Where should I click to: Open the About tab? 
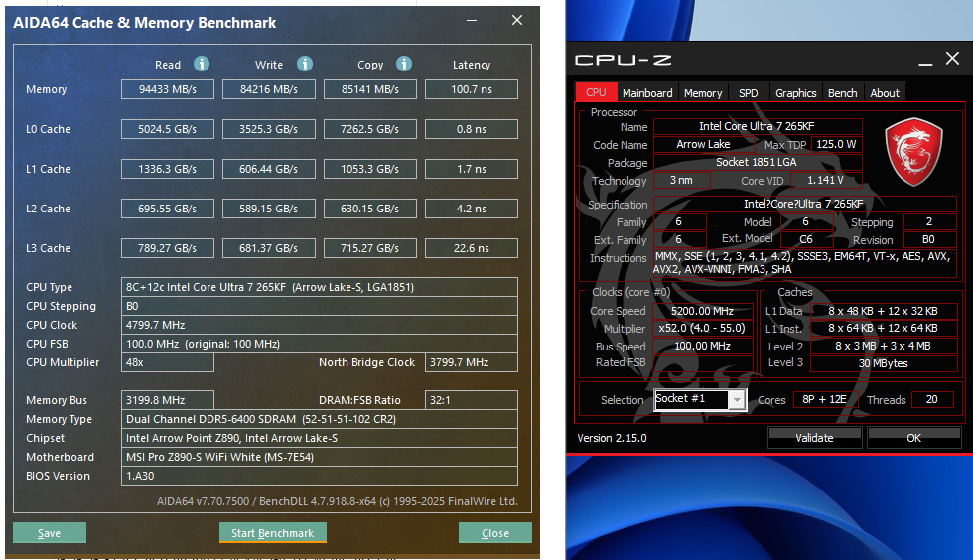pos(885,93)
